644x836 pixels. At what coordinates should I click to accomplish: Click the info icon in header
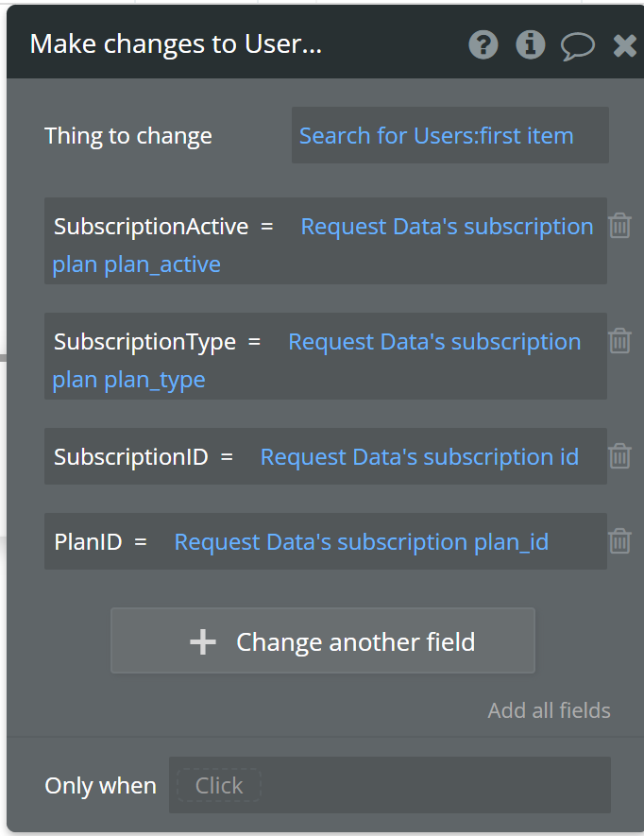point(531,44)
